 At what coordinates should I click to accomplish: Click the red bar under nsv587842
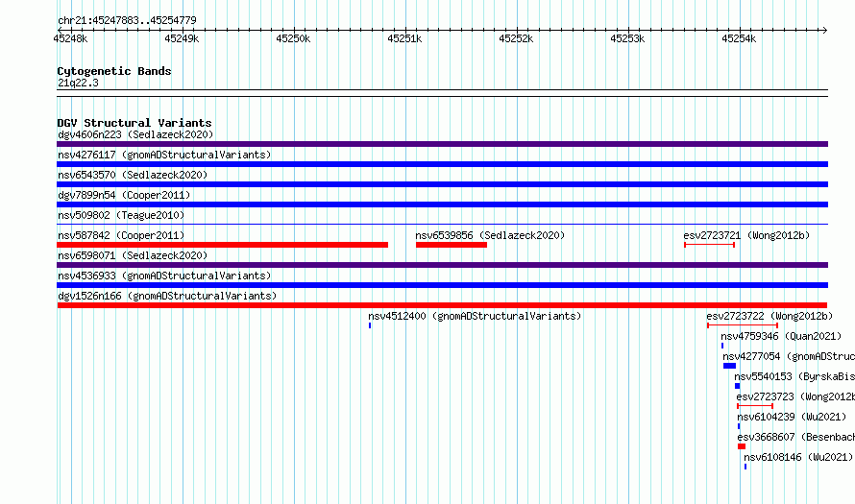coord(223,245)
